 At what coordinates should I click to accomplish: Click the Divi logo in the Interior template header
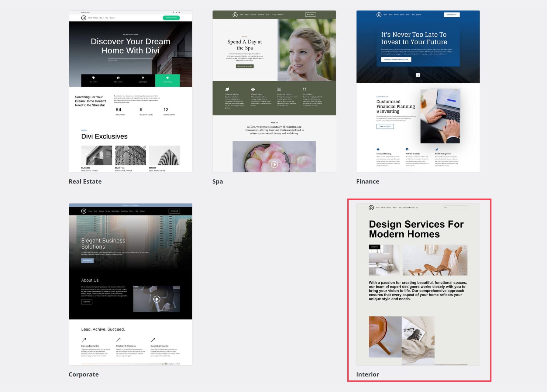[371, 208]
